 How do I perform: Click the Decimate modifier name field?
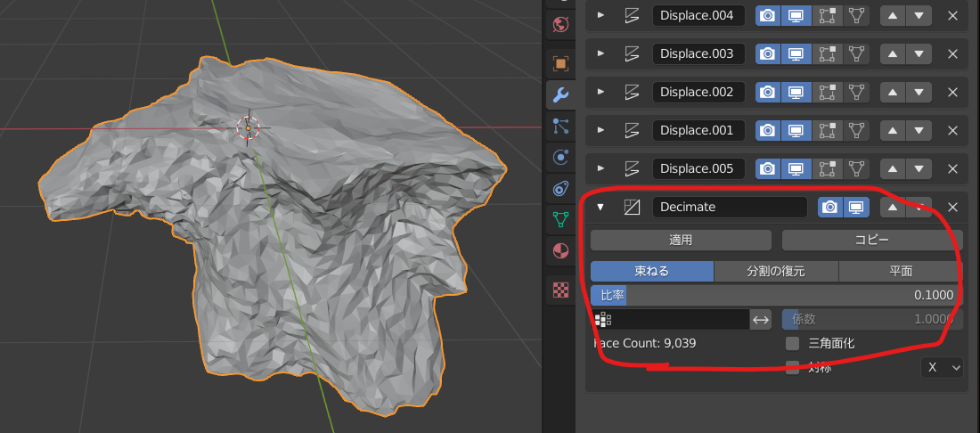(x=730, y=207)
